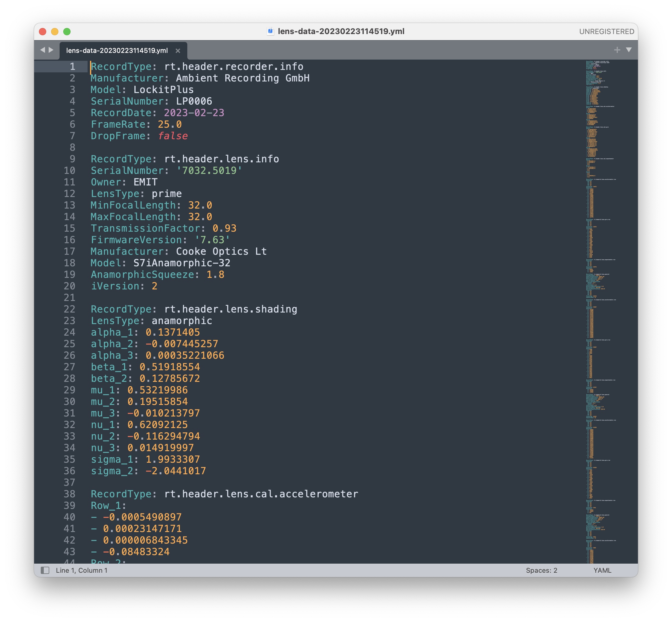Viewport: 672px width, 622px height.
Task: Open the tab list dropdown triangle
Action: pos(629,50)
